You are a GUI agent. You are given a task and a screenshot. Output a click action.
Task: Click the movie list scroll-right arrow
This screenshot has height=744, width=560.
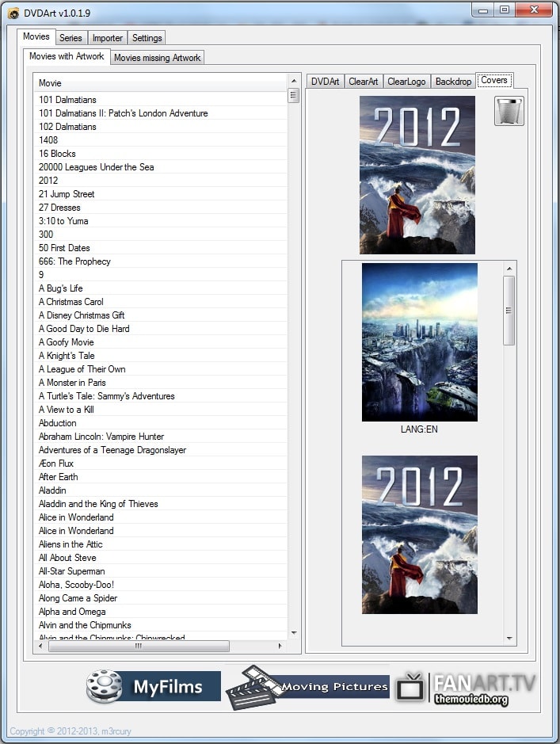[x=280, y=646]
